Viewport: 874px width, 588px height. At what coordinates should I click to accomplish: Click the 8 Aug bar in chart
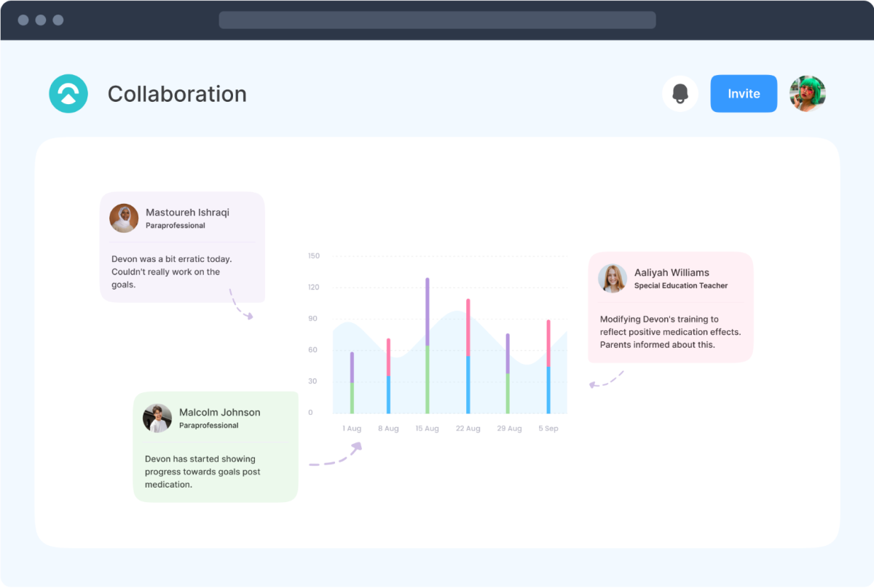pos(388,376)
